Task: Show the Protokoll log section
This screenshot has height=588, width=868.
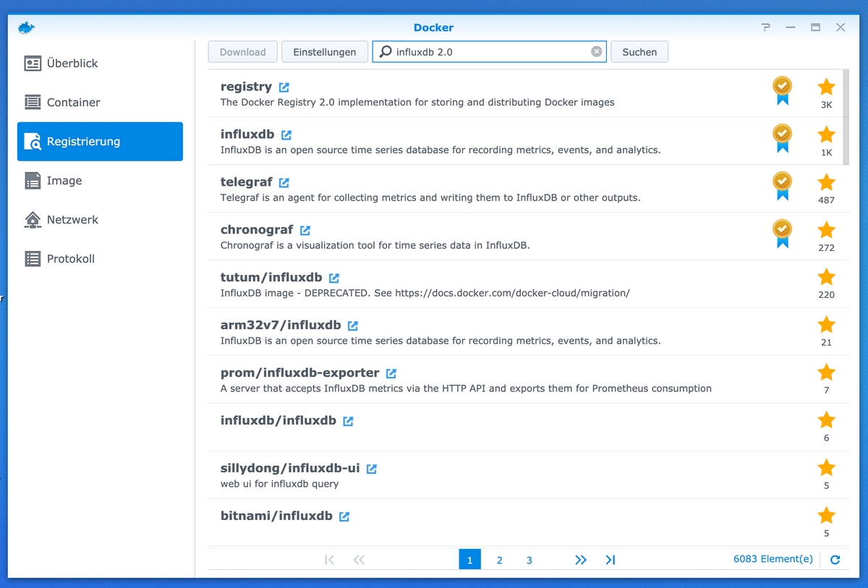Action: click(100, 259)
